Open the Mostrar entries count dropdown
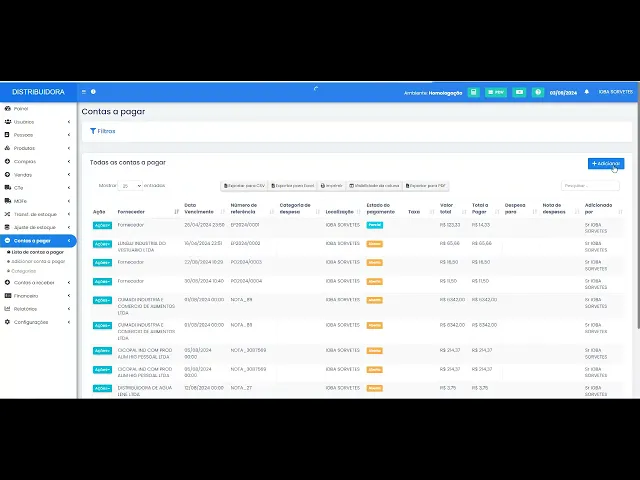The height and width of the screenshot is (480, 640). coord(130,186)
